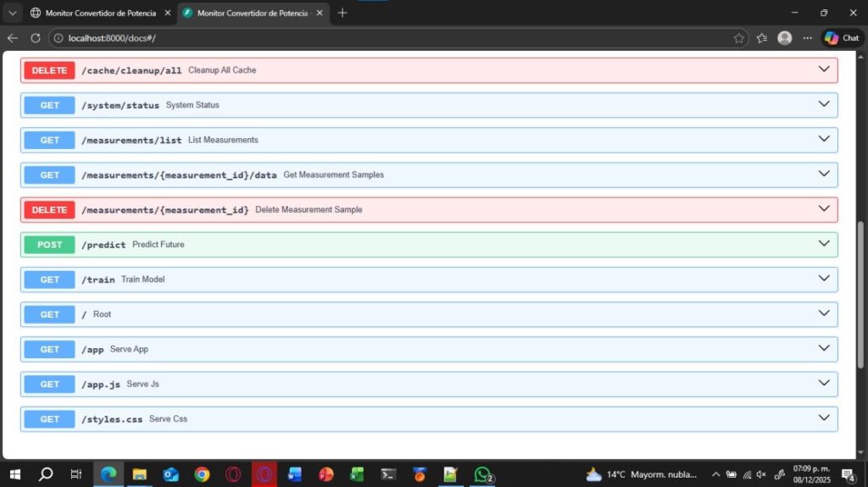Add page to favorites with star icon
This screenshot has width=868, height=487.
click(x=738, y=38)
